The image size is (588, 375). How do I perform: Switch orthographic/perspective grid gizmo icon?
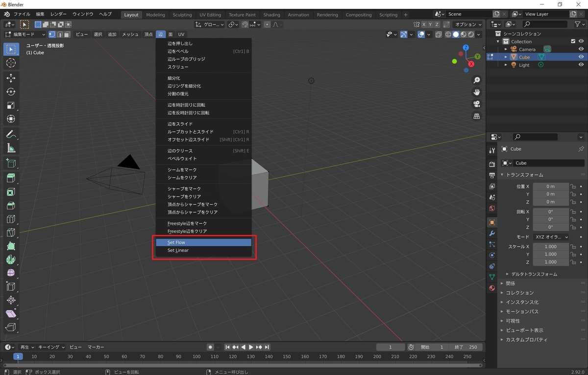(x=476, y=116)
